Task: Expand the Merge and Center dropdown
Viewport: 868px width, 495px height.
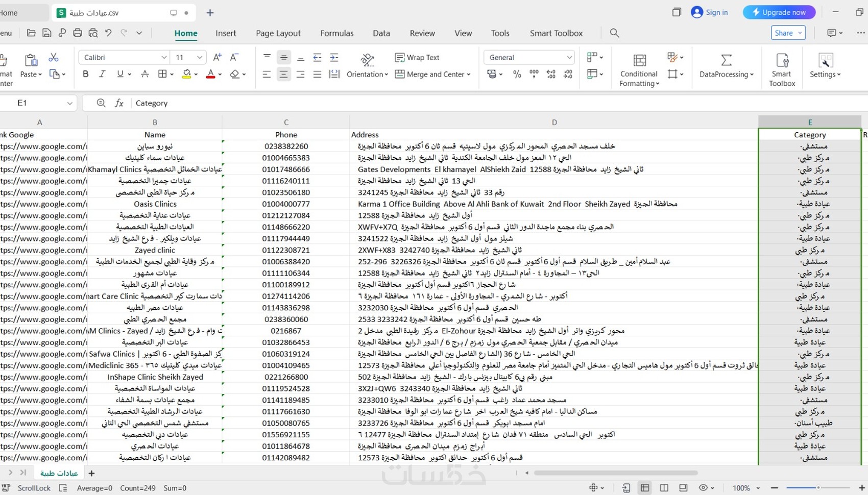Action: 468,75
